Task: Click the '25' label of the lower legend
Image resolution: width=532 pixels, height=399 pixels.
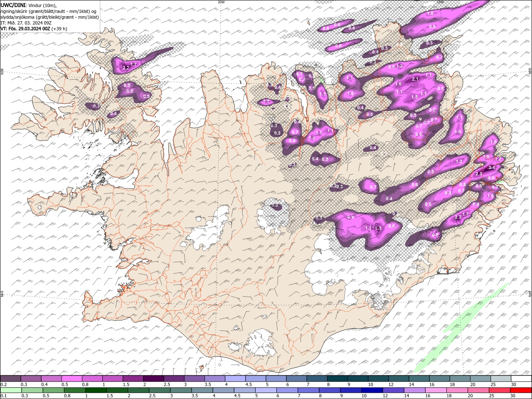Action: coord(491,396)
